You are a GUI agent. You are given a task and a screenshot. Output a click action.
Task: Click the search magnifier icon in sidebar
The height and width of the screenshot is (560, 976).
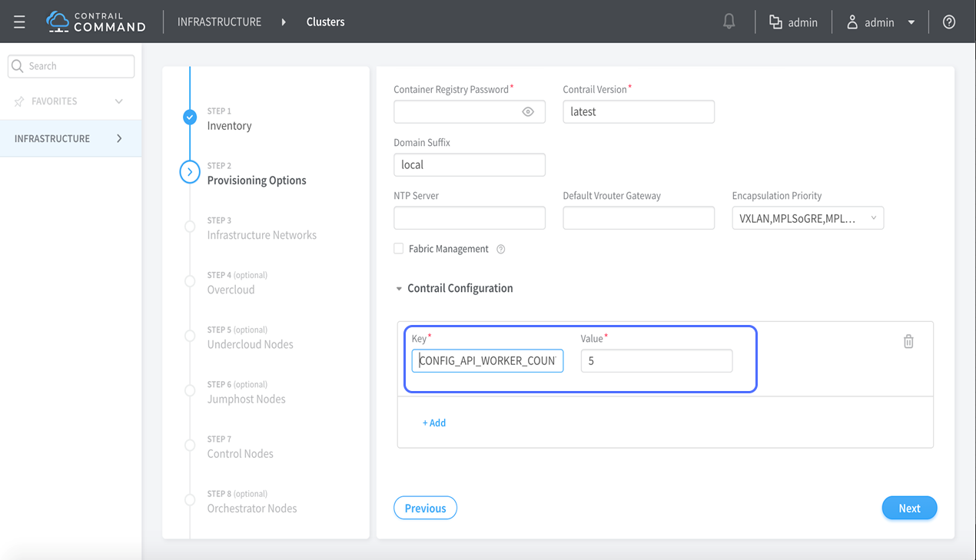(18, 66)
